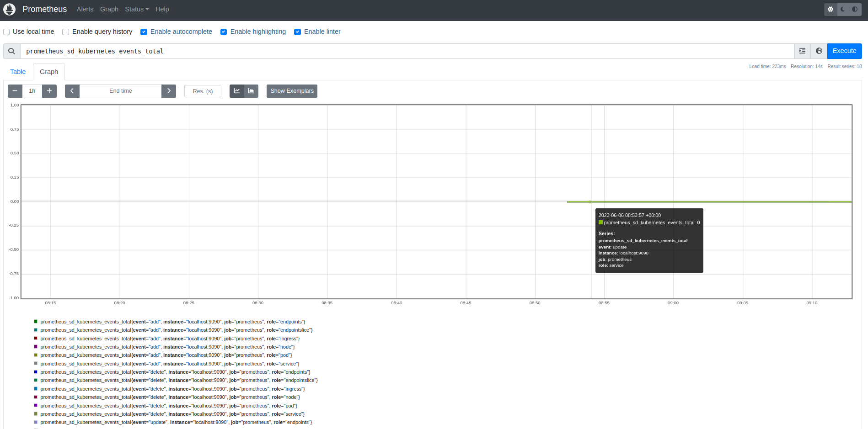The height and width of the screenshot is (429, 868).
Task: Click the Resolution: 14s text
Action: click(807, 67)
